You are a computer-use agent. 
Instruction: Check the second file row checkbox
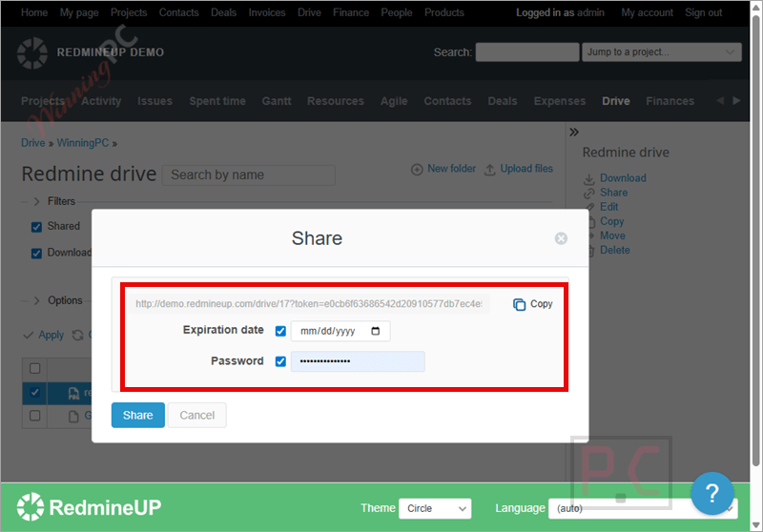(35, 416)
